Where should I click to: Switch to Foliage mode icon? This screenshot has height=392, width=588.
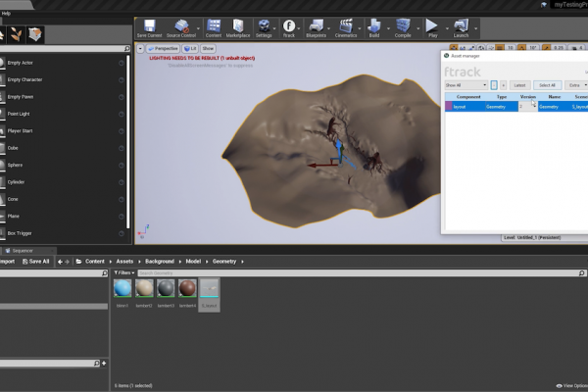pyautogui.click(x=16, y=34)
